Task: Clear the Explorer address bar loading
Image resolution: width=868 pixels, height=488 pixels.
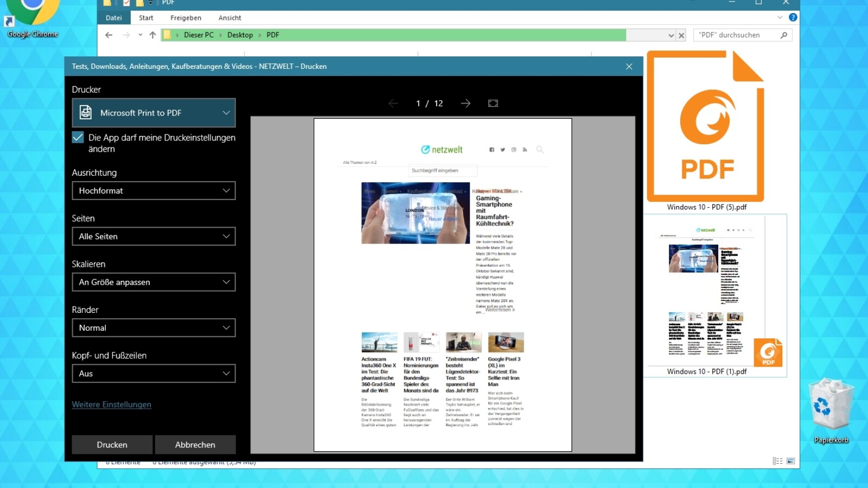Action: click(681, 35)
